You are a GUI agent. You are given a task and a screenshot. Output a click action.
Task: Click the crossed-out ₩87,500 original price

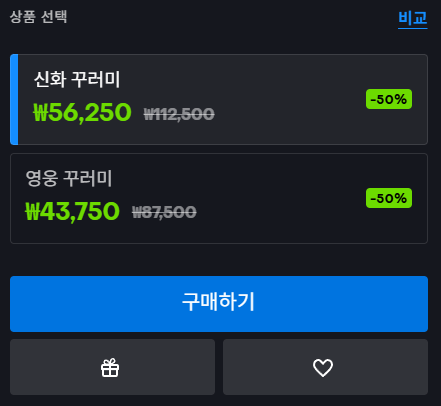(164, 212)
